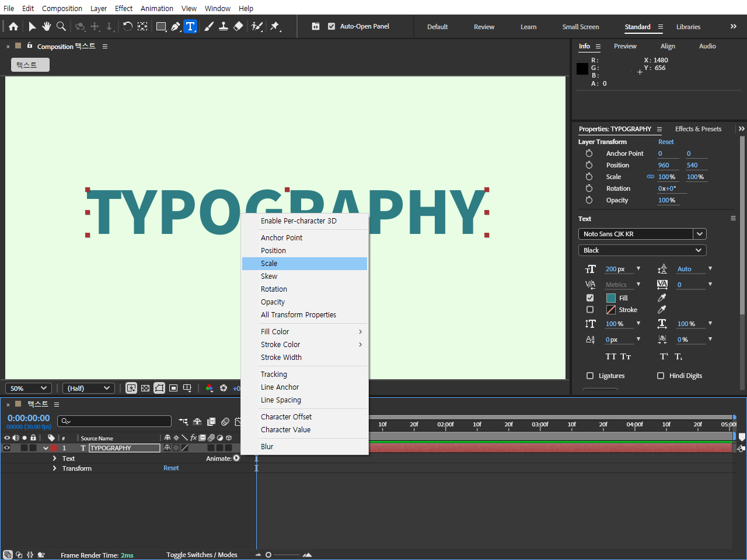The height and width of the screenshot is (560, 747).
Task: Switch to the Learn workspace
Action: coord(528,27)
